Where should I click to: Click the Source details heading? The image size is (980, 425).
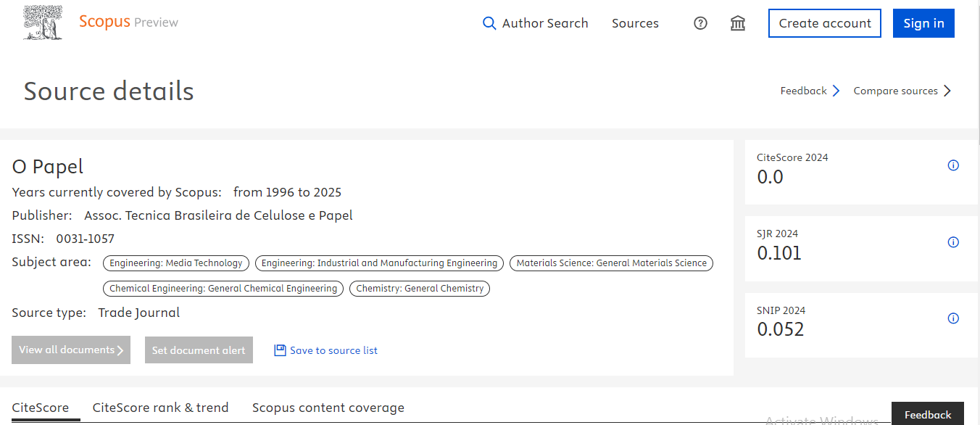[109, 91]
